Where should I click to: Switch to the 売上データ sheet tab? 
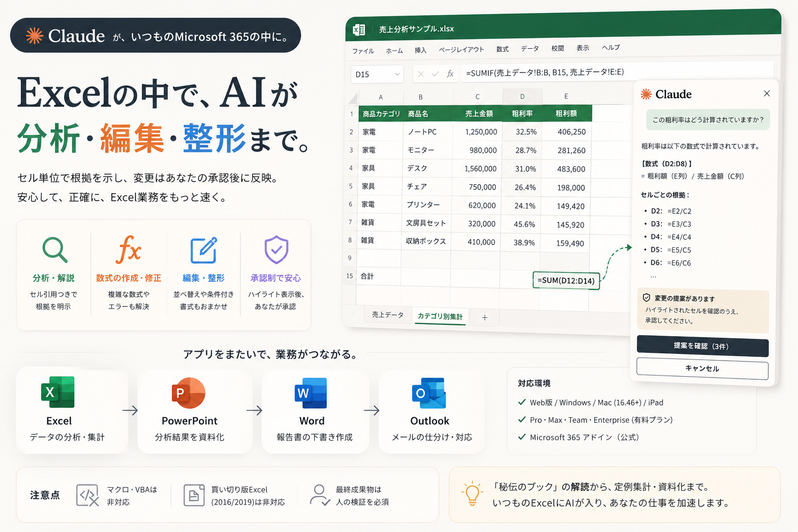click(x=388, y=315)
